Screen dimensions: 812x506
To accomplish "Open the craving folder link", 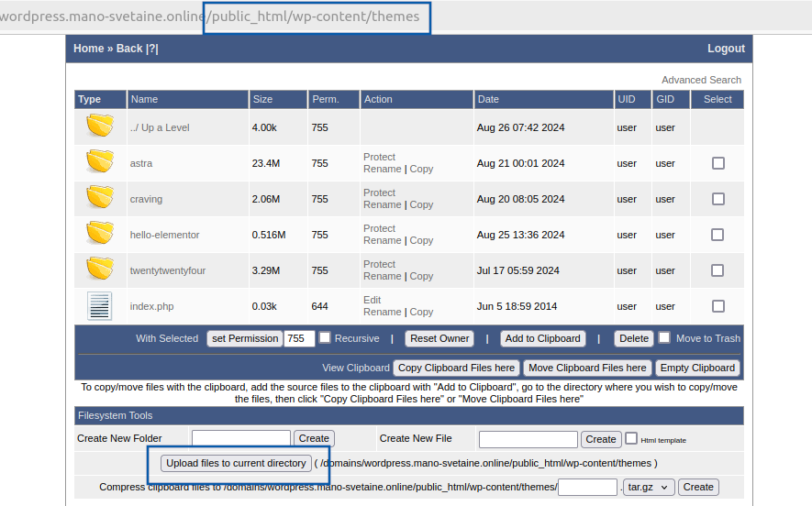I will (146, 199).
